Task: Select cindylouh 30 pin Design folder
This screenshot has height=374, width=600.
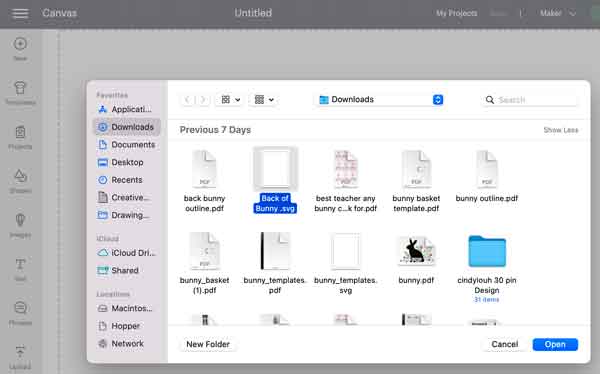Action: coord(487,268)
